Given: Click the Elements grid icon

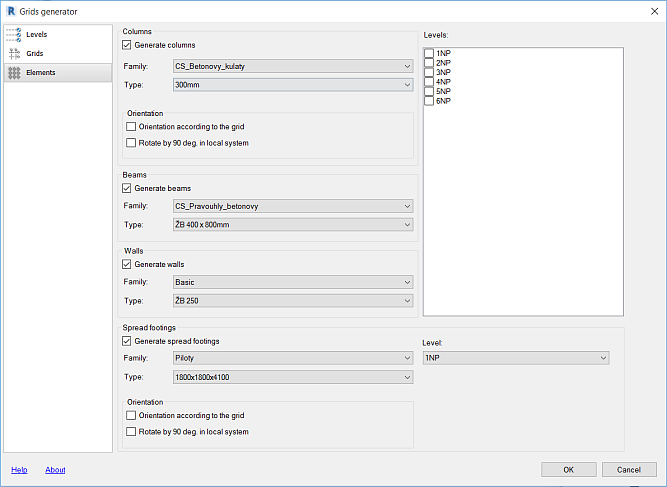Looking at the screenshot, I should click(14, 73).
